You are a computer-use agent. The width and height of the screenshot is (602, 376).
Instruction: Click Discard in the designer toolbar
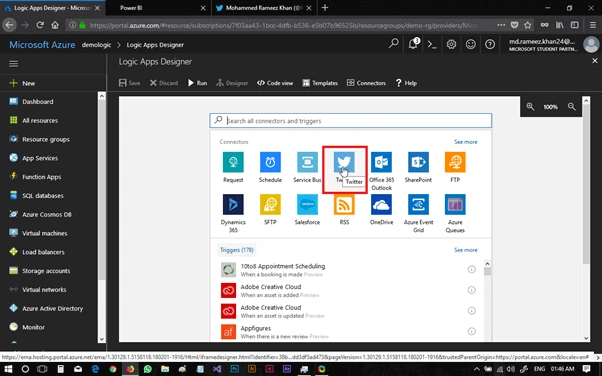[164, 83]
